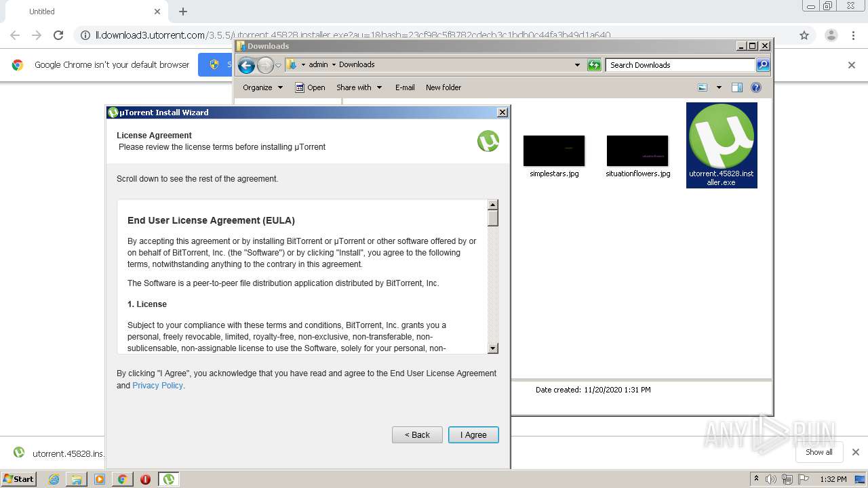The width and height of the screenshot is (868, 488).
Task: Switch to Chrome from the taskbar
Action: tap(122, 479)
